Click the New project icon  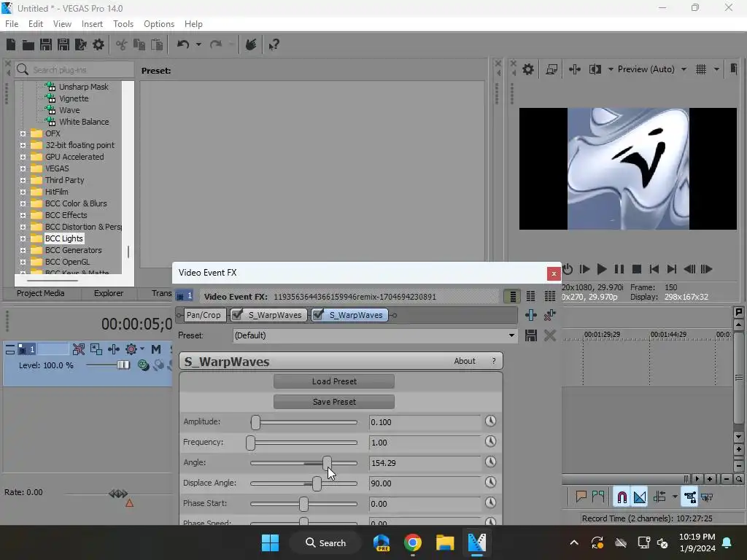click(11, 44)
